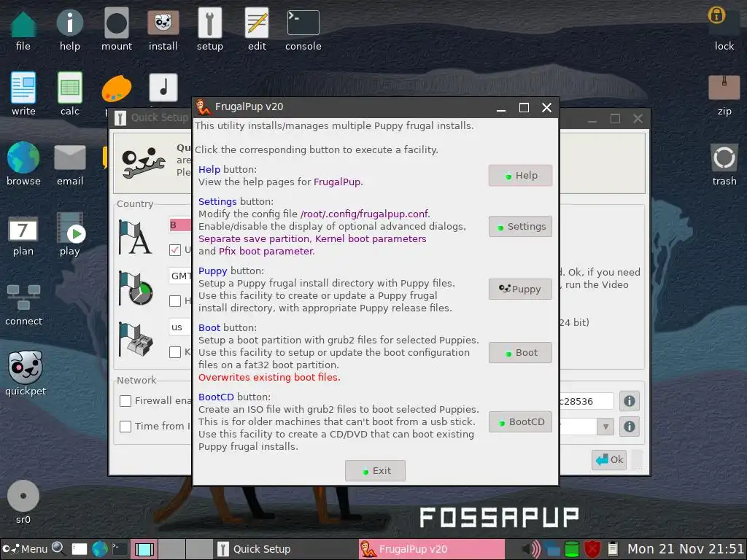Click red 'Overwrites existing boot files.' text
The image size is (747, 560).
269,377
